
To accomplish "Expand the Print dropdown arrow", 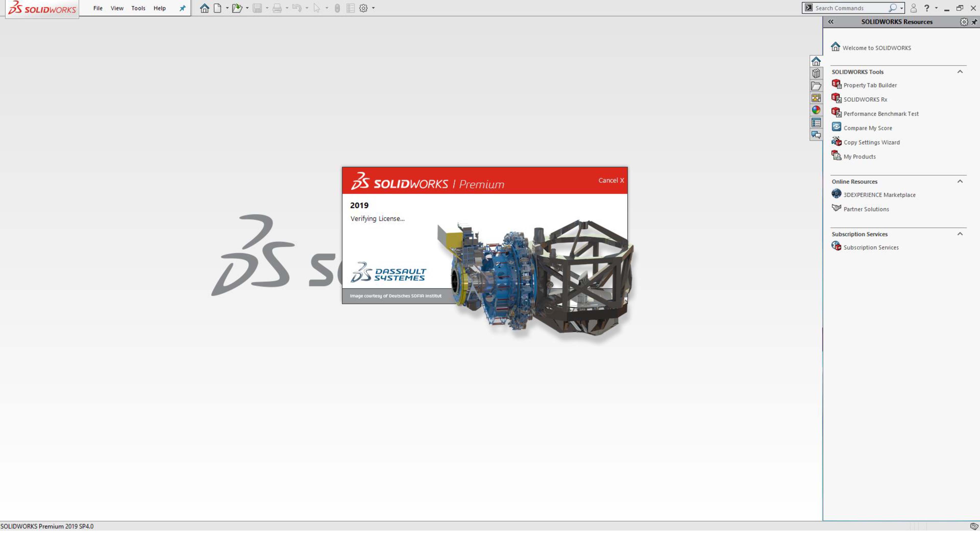I will click(x=287, y=8).
